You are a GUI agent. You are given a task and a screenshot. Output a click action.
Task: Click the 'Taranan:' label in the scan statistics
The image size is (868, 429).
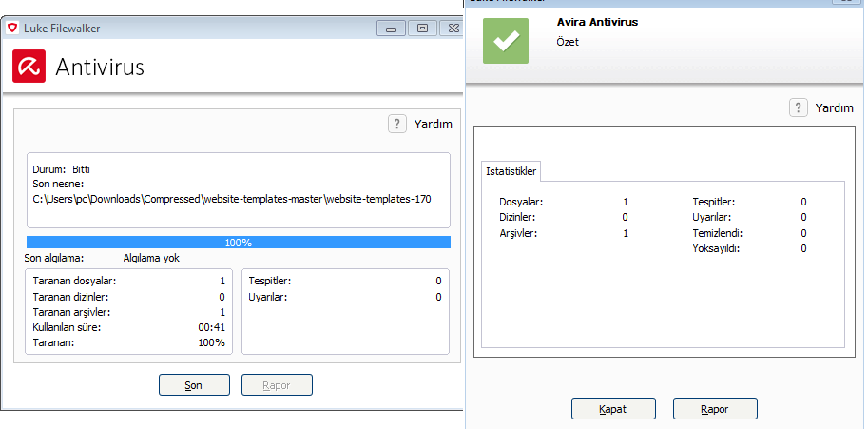tap(53, 342)
